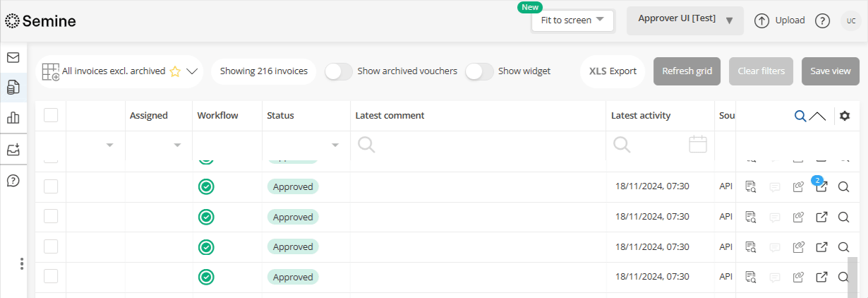
Task: Sort by the Workflow column header
Action: (x=217, y=116)
